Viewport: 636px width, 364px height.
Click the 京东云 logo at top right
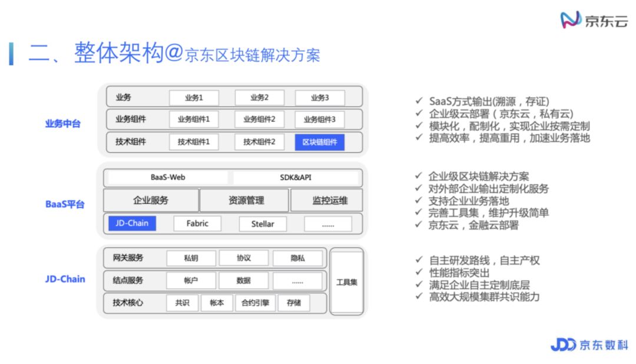click(594, 20)
